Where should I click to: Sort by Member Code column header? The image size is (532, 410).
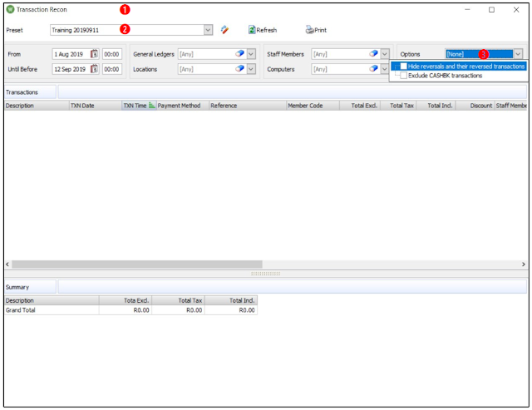point(313,106)
